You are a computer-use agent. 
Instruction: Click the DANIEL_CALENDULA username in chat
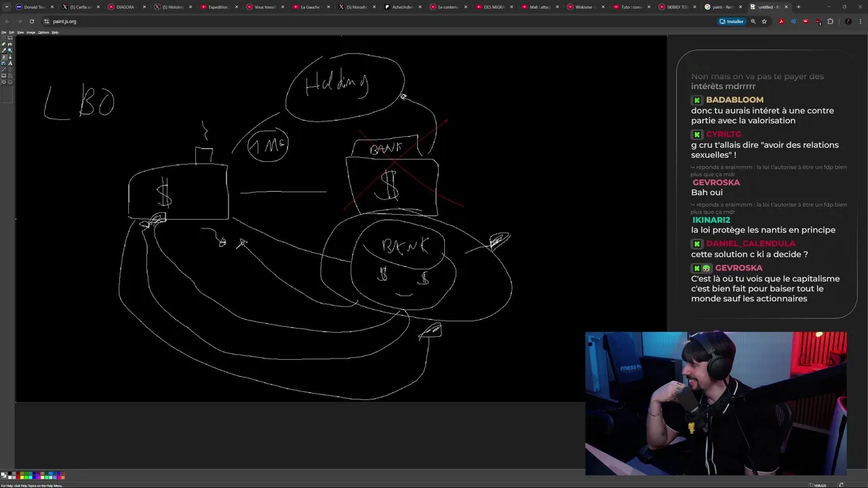[750, 243]
